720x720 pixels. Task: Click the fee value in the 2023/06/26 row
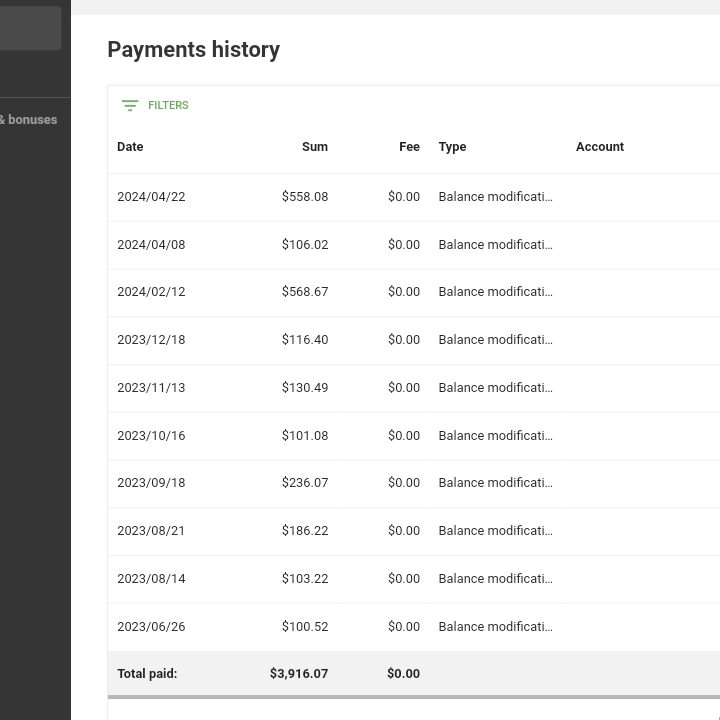(404, 627)
